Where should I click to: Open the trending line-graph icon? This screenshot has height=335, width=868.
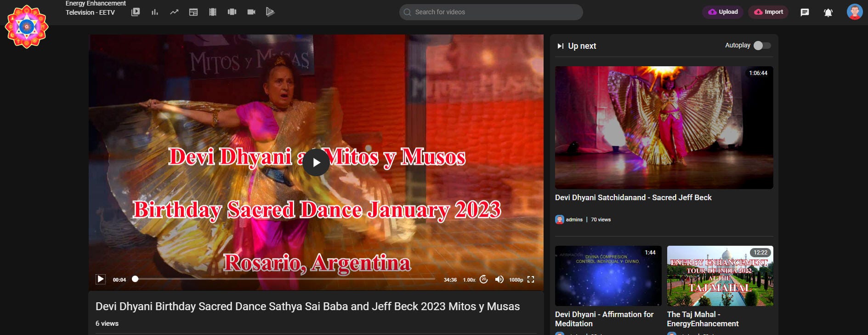pos(174,12)
